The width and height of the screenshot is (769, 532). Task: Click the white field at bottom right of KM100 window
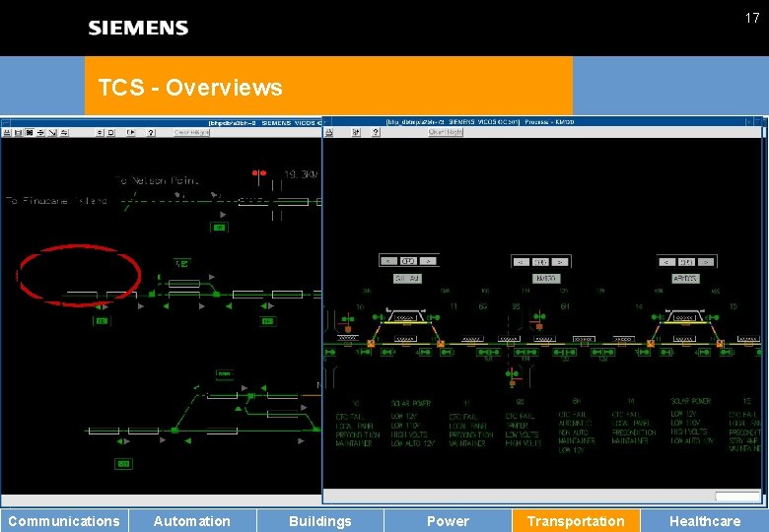[737, 497]
